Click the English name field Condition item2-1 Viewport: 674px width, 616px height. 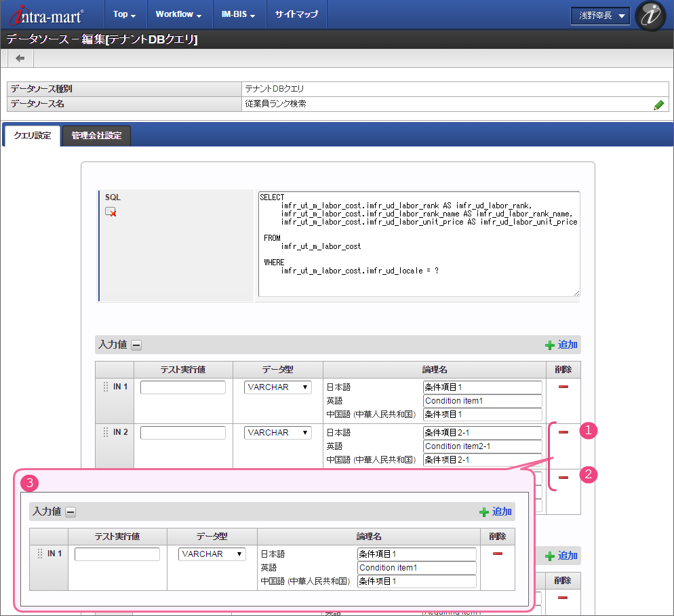tap(482, 446)
